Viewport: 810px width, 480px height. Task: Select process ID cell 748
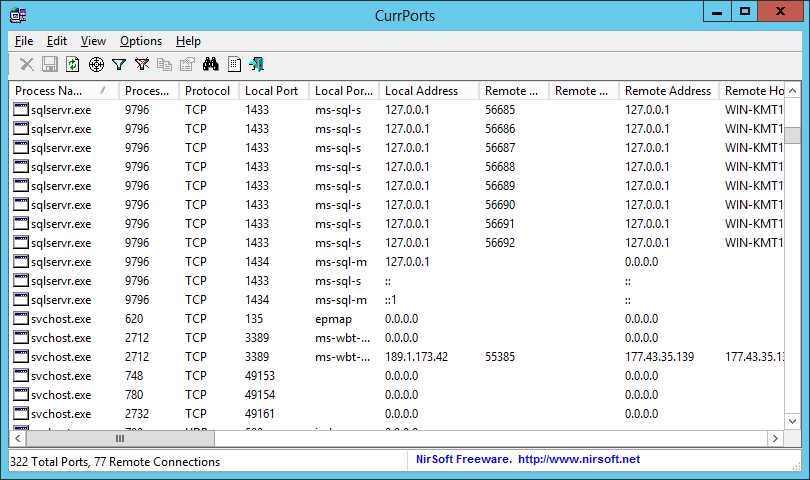[134, 376]
